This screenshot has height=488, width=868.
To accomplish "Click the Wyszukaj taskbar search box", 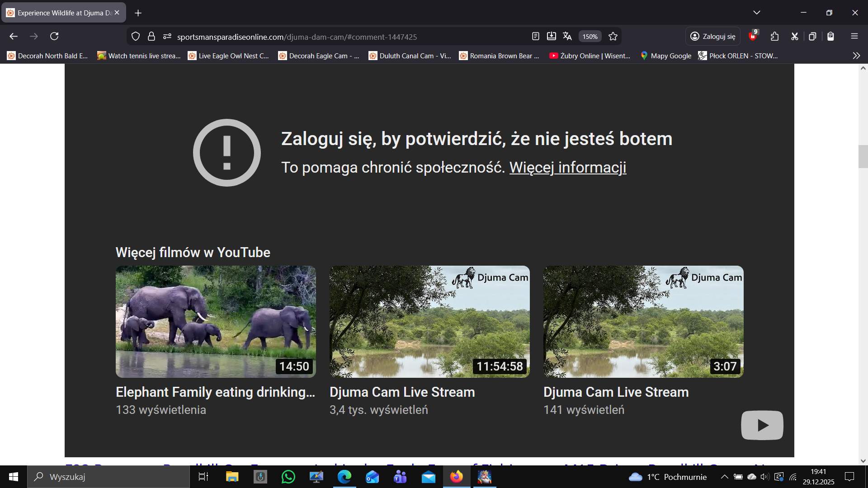I will click(108, 477).
